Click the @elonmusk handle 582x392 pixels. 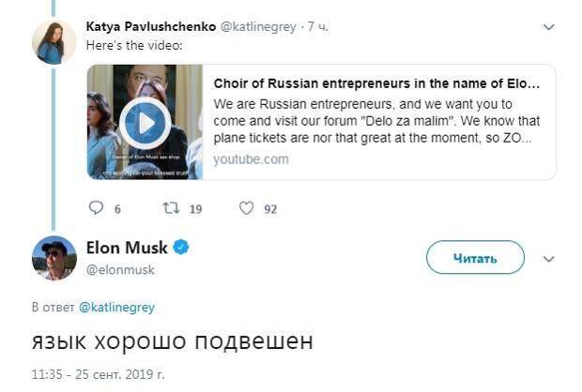pyautogui.click(x=120, y=269)
